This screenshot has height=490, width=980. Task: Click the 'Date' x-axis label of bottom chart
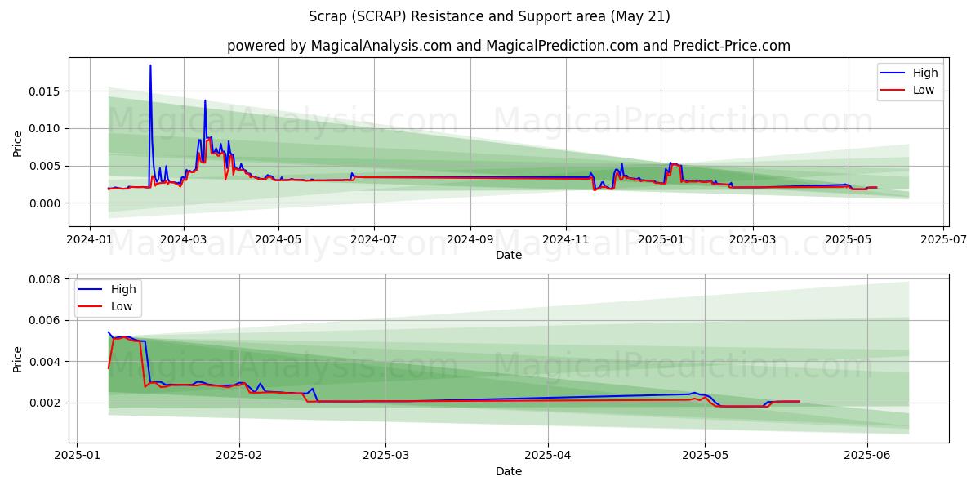pos(508,471)
